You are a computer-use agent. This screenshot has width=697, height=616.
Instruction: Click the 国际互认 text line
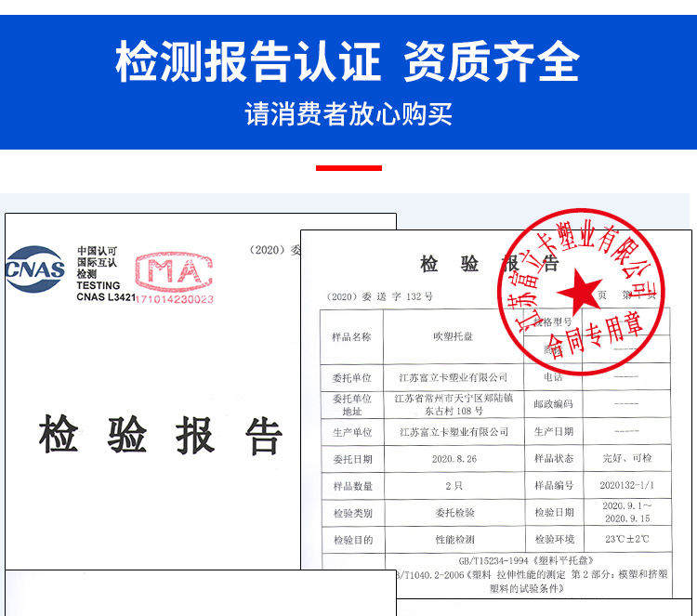point(97,262)
